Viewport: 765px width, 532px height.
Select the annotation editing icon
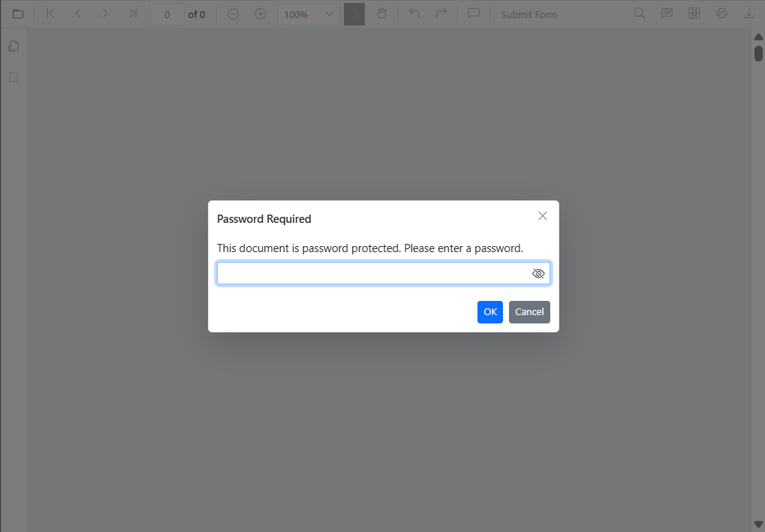(666, 14)
